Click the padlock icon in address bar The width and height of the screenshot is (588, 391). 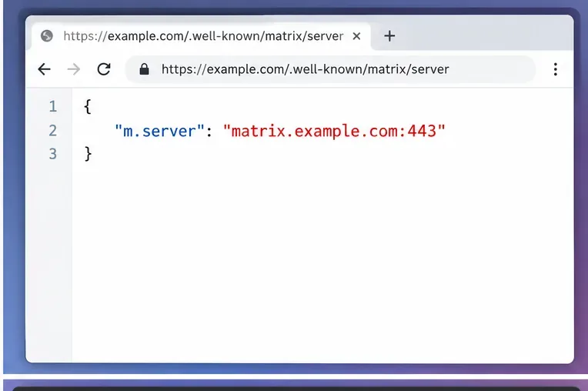tap(145, 69)
